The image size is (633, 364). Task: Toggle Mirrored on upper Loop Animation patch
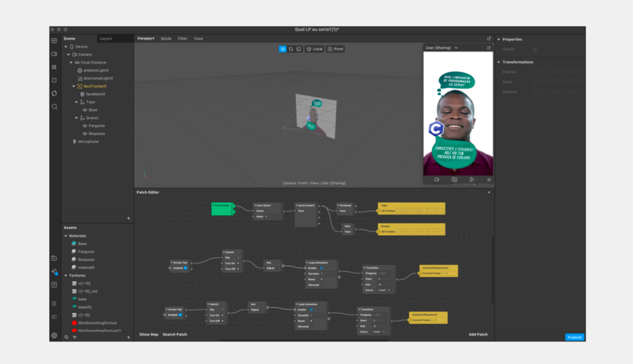tap(321, 285)
